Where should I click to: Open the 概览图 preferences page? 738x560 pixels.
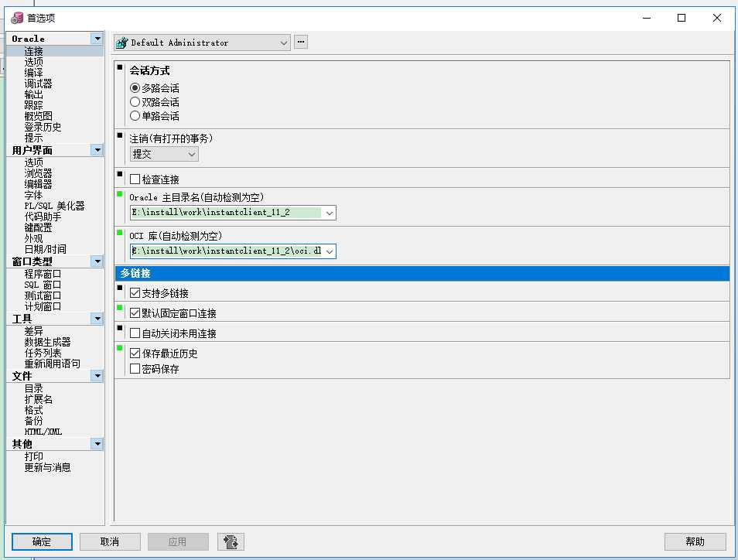(x=38, y=116)
